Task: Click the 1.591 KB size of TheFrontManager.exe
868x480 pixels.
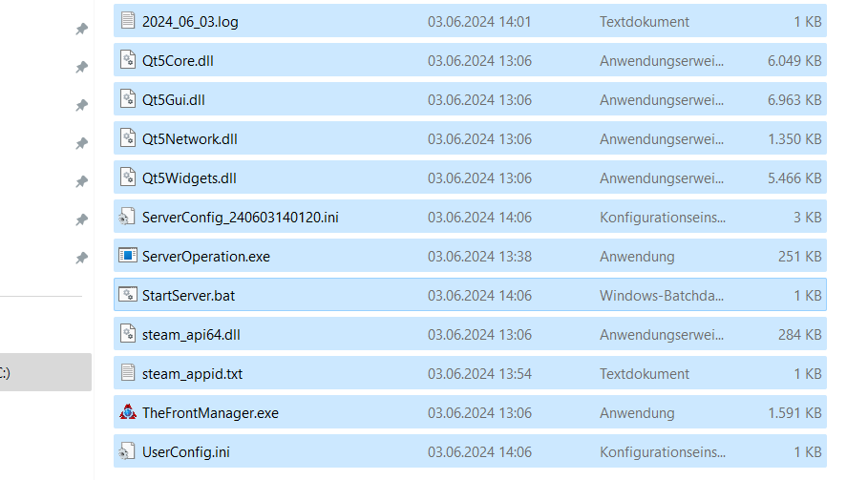Action: point(794,413)
